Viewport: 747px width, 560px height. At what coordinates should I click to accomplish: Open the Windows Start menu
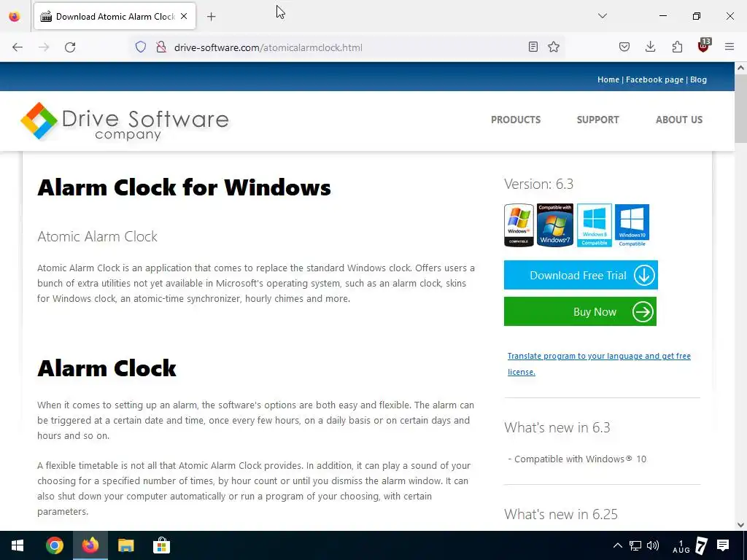pyautogui.click(x=18, y=545)
